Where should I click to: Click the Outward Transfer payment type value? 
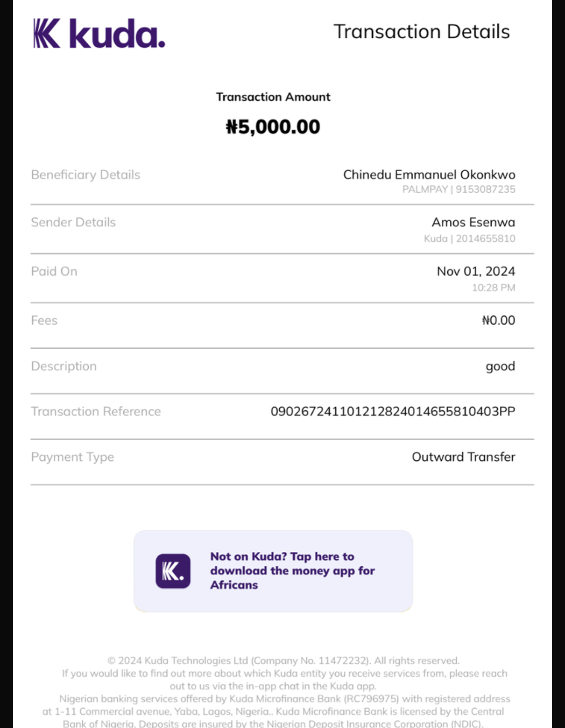coord(463,457)
